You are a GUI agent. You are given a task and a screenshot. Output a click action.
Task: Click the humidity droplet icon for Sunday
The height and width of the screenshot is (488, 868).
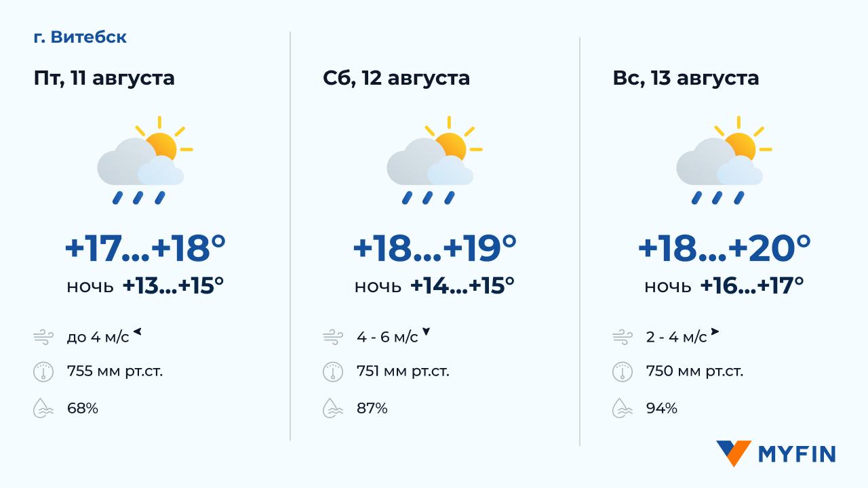click(x=623, y=409)
